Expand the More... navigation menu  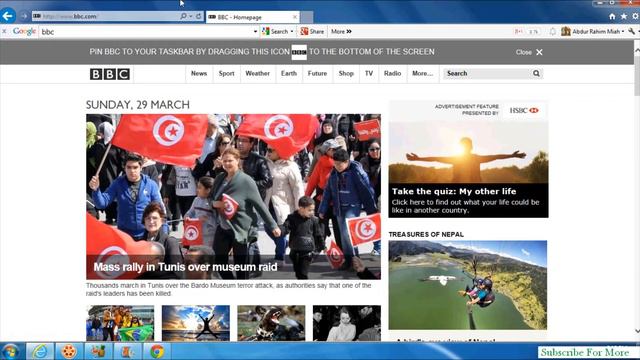422,73
